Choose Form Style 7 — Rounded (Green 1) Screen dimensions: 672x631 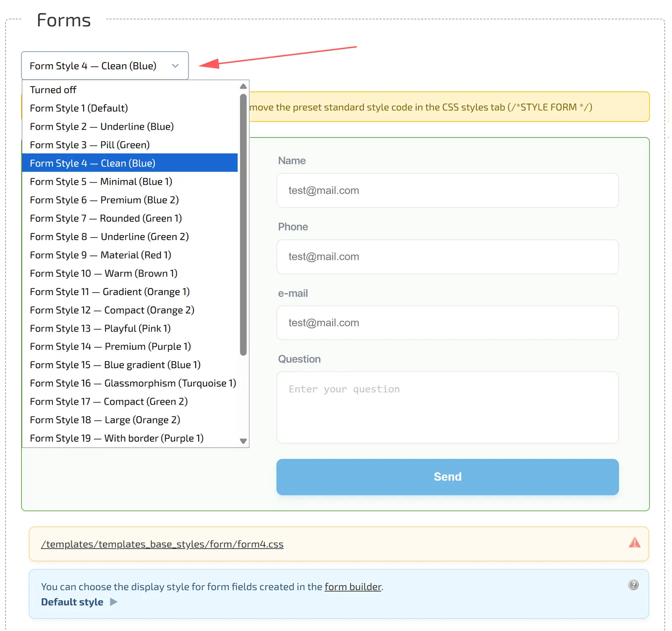[130, 218]
